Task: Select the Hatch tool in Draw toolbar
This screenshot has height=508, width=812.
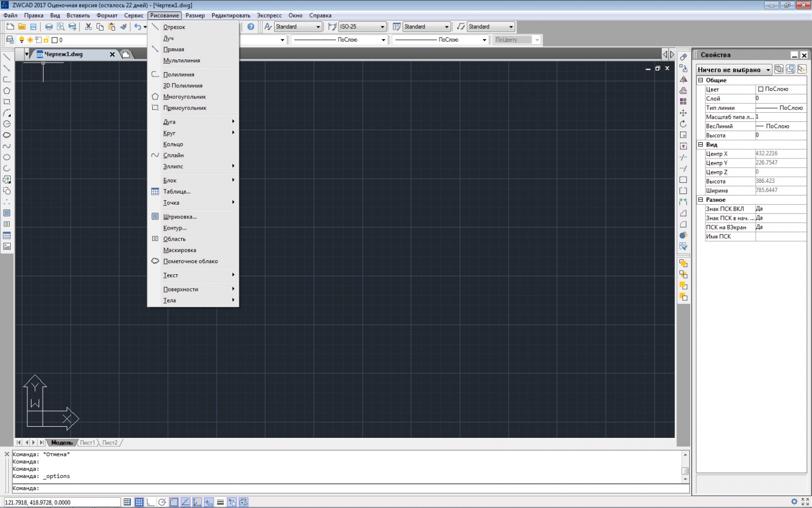Action: [7, 213]
